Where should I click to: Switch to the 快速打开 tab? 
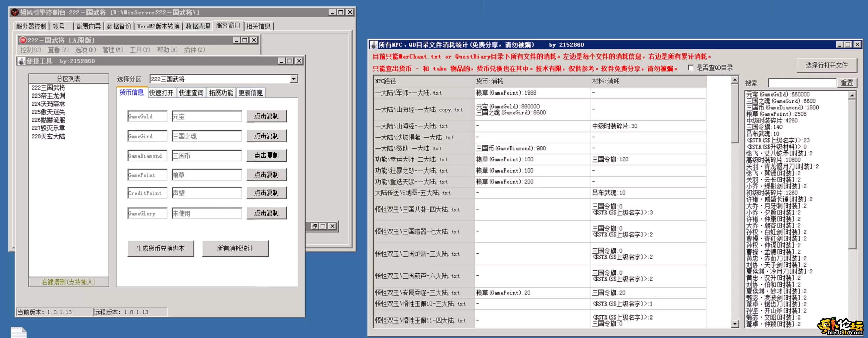coord(162,92)
